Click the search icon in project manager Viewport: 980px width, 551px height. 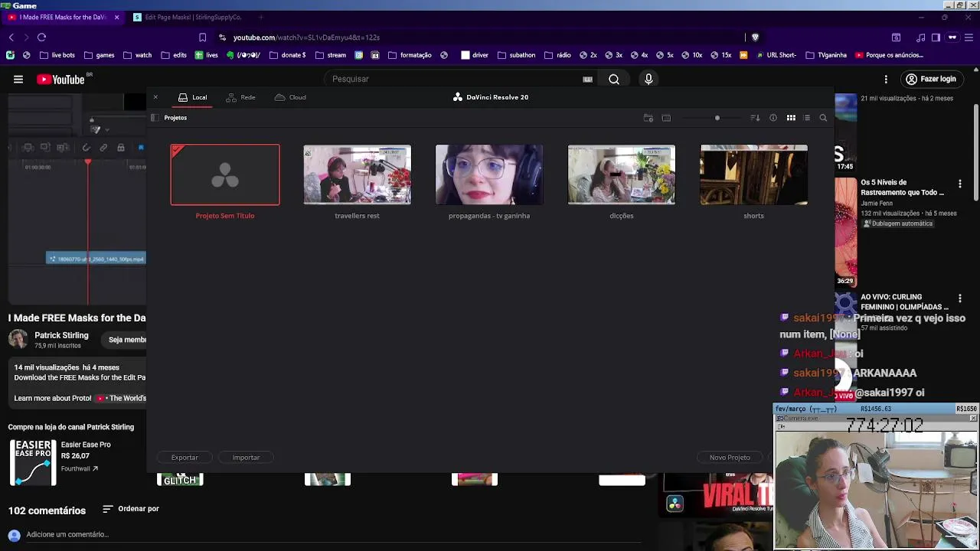pyautogui.click(x=823, y=118)
